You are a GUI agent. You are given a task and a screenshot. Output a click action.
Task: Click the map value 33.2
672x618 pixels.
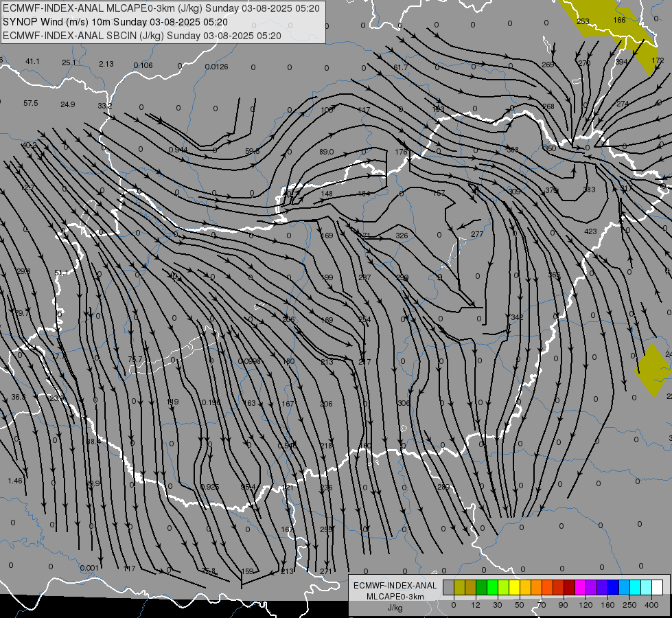click(x=105, y=106)
